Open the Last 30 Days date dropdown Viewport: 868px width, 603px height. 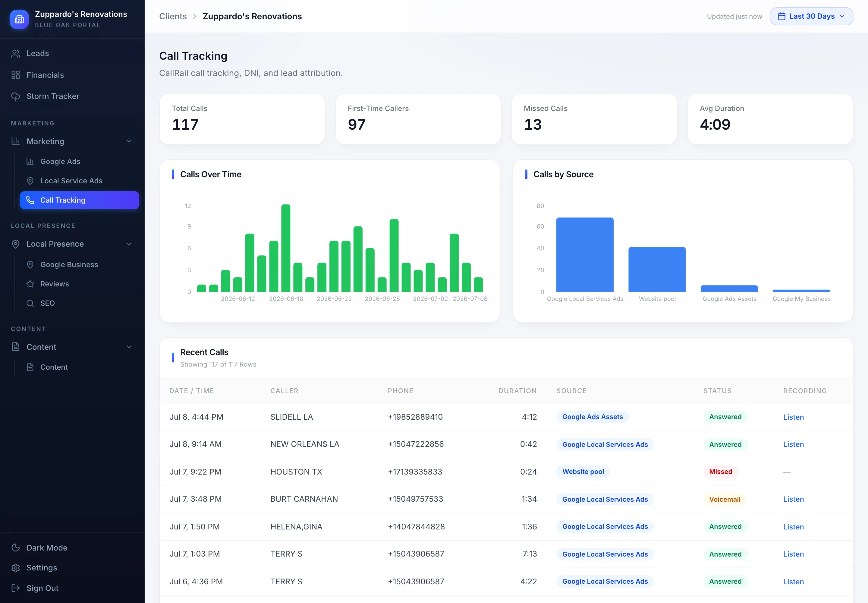pyautogui.click(x=811, y=16)
